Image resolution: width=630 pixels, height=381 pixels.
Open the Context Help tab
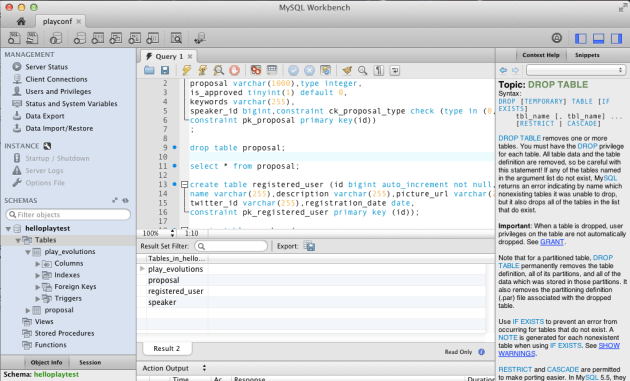click(x=541, y=55)
